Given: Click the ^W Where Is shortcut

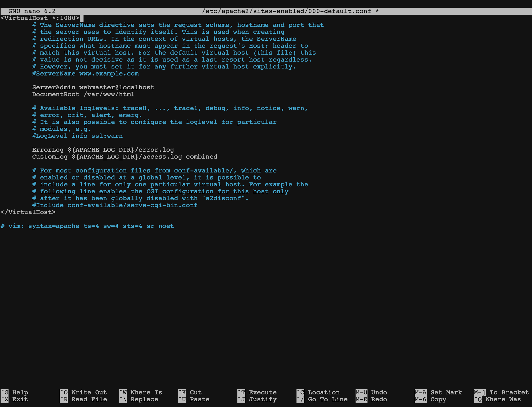Looking at the screenshot, I should (140, 392).
